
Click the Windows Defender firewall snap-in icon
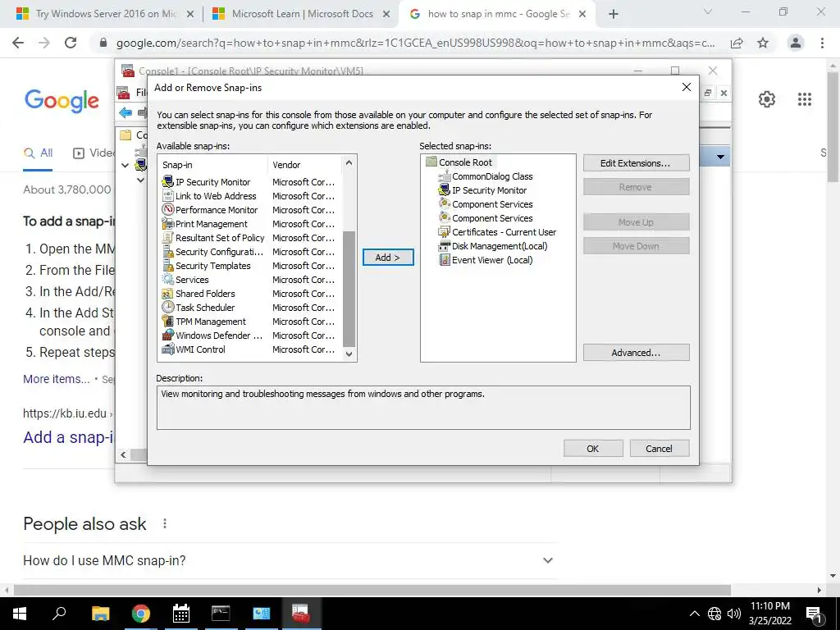click(x=167, y=336)
